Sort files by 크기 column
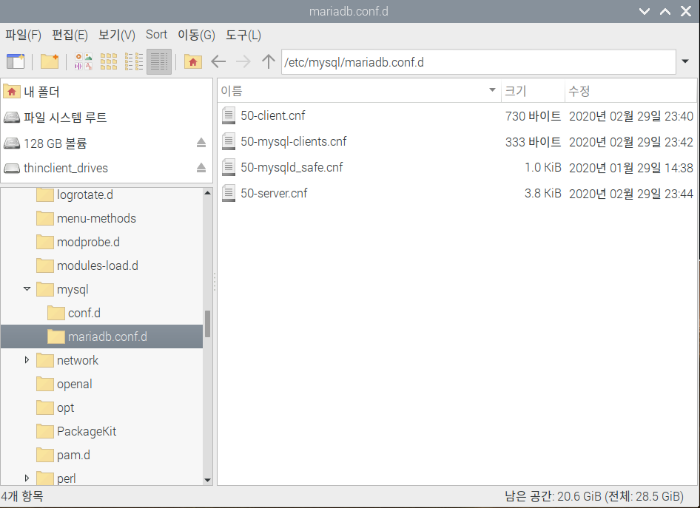The width and height of the screenshot is (700, 508). coord(533,91)
